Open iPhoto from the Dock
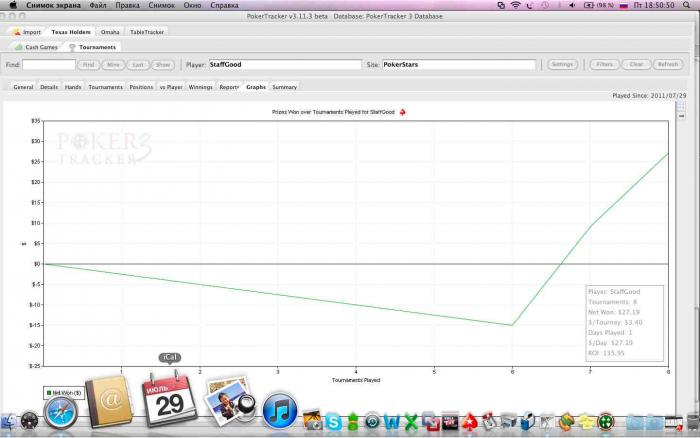700x438 pixels. [x=229, y=401]
